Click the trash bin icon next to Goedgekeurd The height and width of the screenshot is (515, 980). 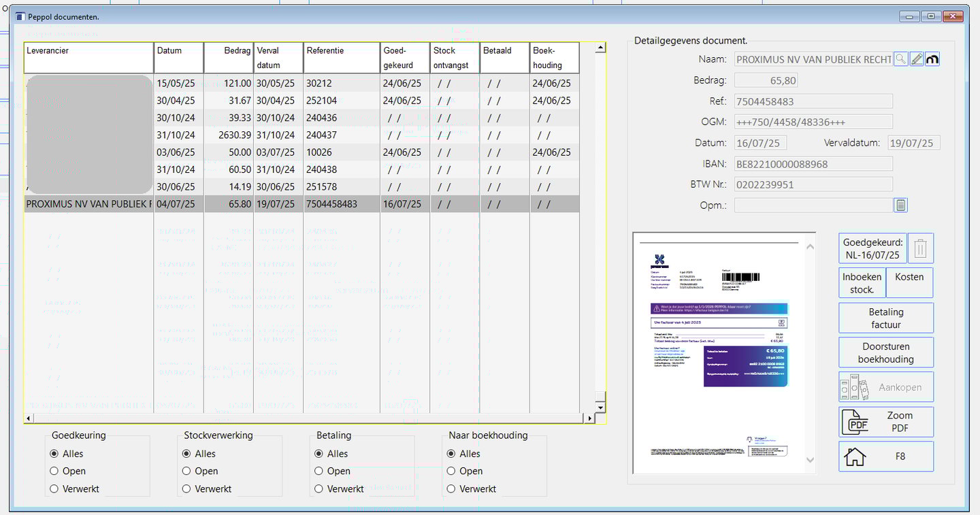(x=920, y=248)
